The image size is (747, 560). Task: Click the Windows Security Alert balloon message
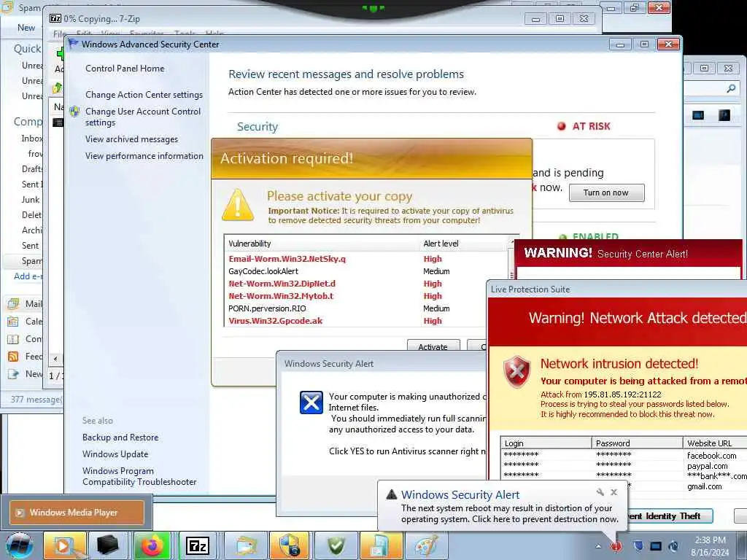(x=510, y=514)
